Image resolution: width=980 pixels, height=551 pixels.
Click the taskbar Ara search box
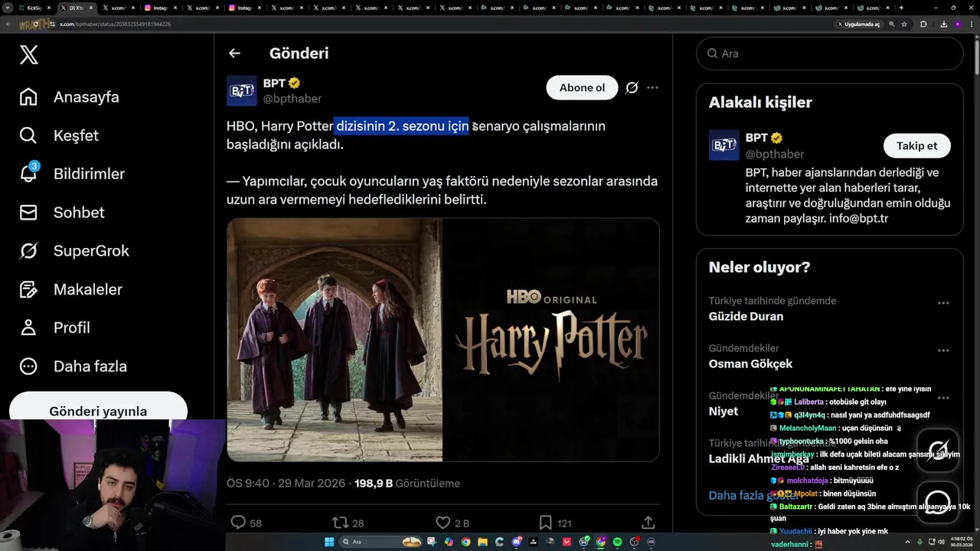381,542
